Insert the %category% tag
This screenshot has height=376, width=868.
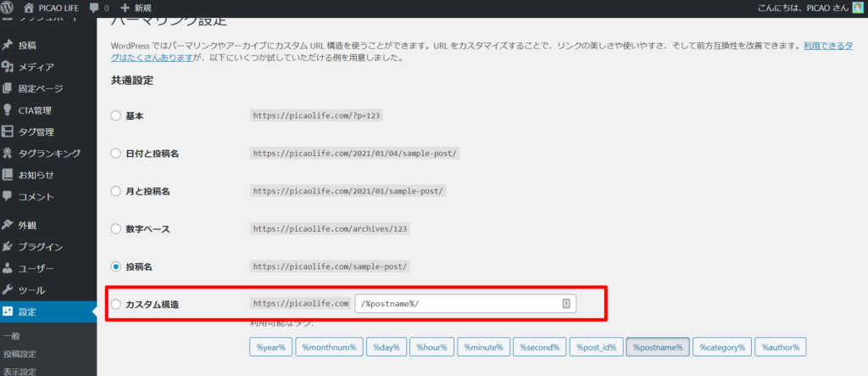coord(722,347)
